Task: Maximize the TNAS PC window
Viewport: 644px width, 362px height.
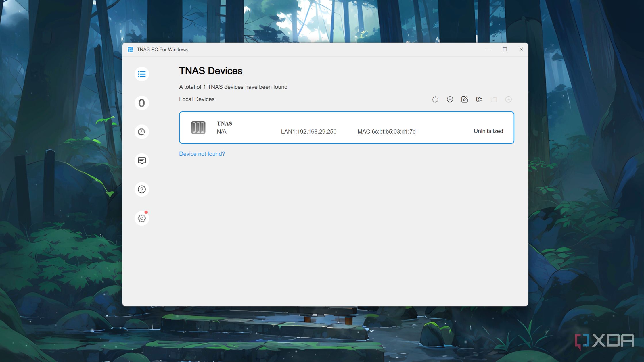Action: 505,49
